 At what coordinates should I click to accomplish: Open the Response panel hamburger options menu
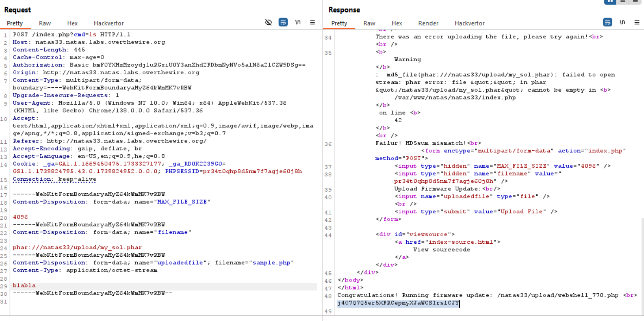pyautogui.click(x=637, y=23)
